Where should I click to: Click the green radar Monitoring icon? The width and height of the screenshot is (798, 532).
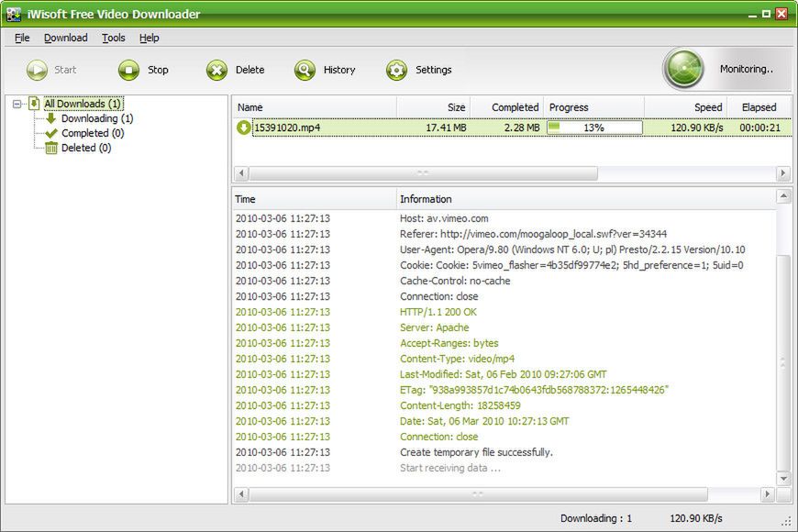(x=684, y=69)
